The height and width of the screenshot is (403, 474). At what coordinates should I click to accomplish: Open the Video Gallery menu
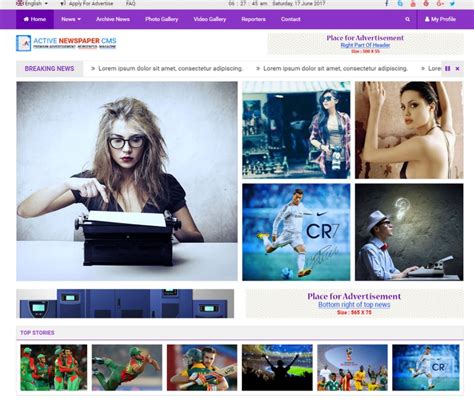point(210,19)
